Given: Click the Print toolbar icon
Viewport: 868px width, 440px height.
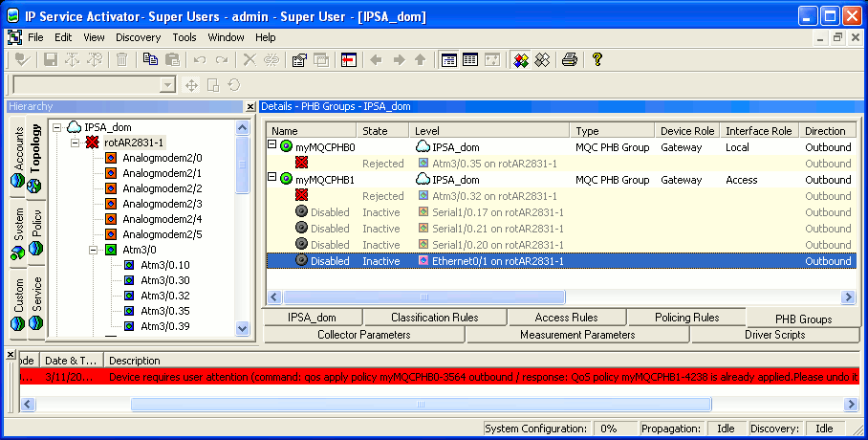Looking at the screenshot, I should click(570, 59).
